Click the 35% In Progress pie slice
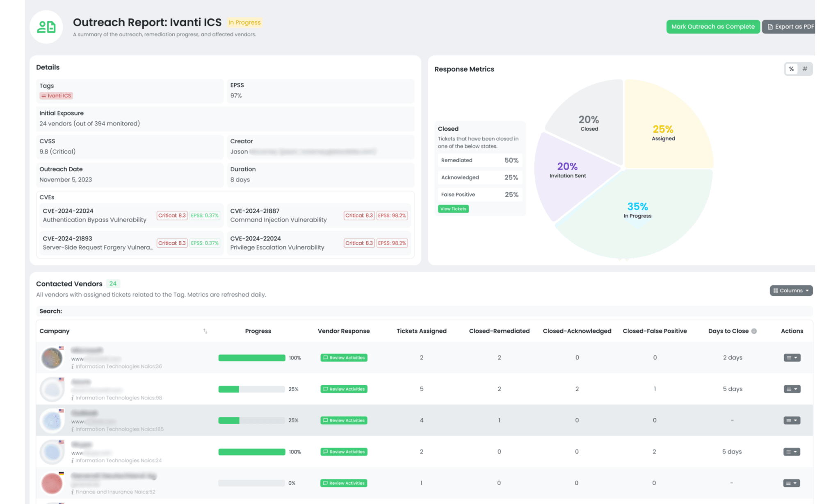The image size is (840, 504). tap(637, 221)
